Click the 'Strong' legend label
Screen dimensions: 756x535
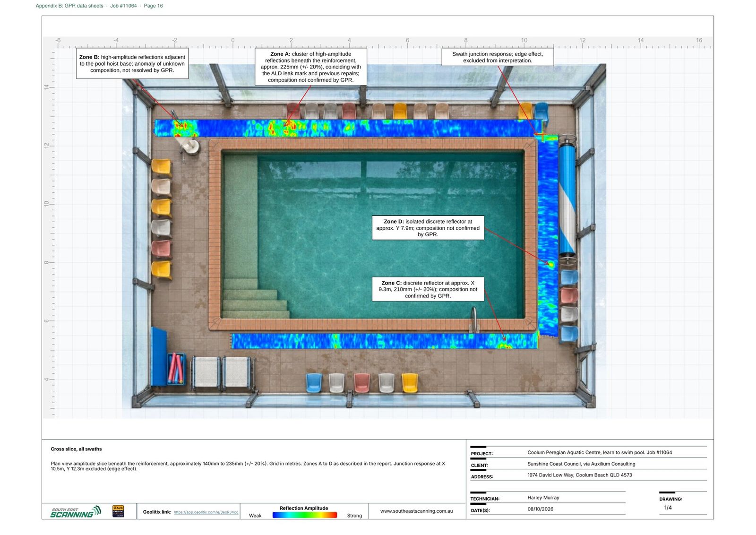(x=354, y=516)
